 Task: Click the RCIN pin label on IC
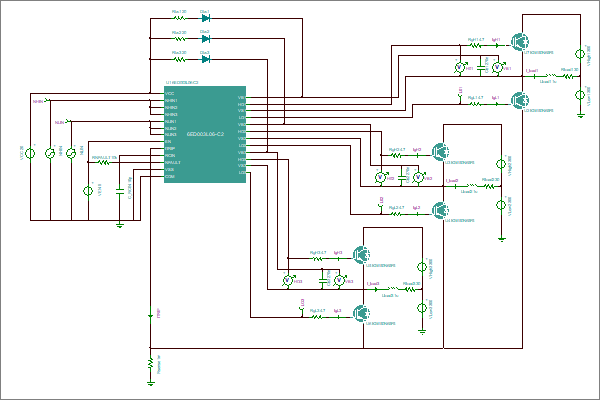[x=170, y=155]
